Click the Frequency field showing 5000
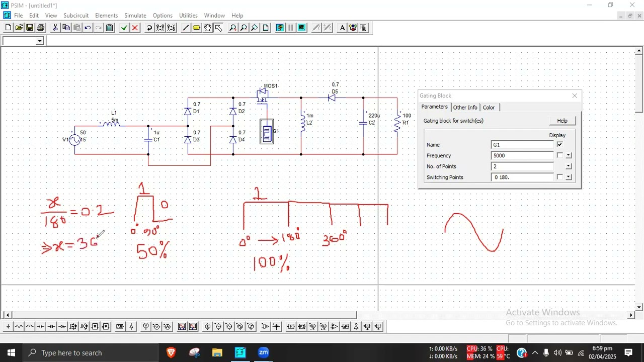 (x=522, y=155)
